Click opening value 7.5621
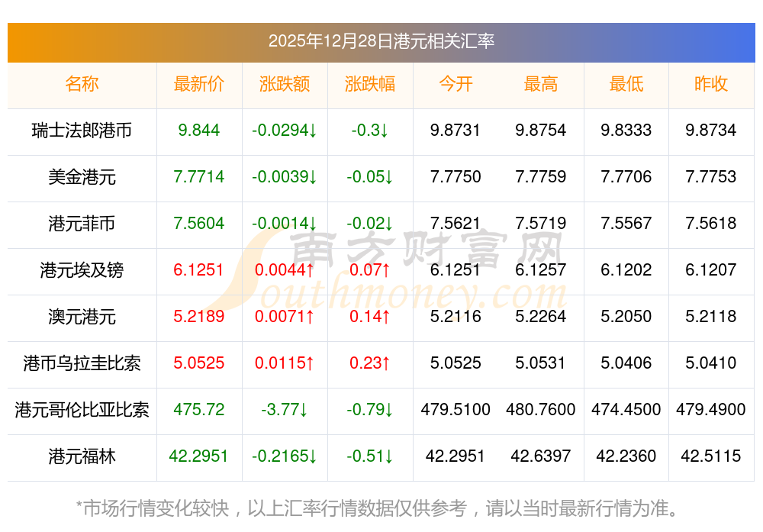763x532 pixels. (456, 224)
